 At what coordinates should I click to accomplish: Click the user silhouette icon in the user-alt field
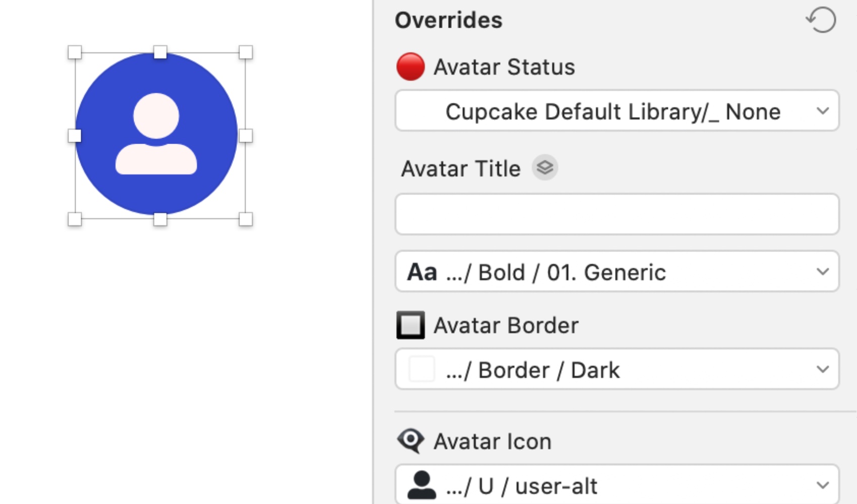tap(421, 485)
